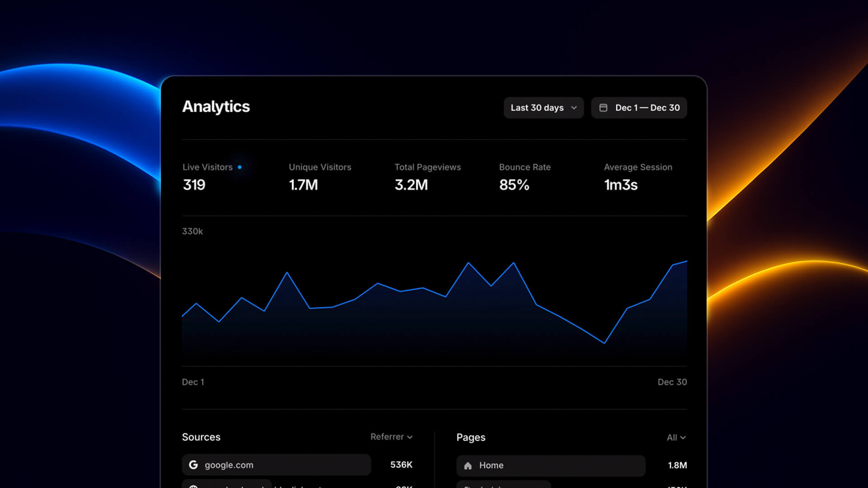Viewport: 868px width, 488px height.
Task: Click the Analytics heading
Action: 216,107
